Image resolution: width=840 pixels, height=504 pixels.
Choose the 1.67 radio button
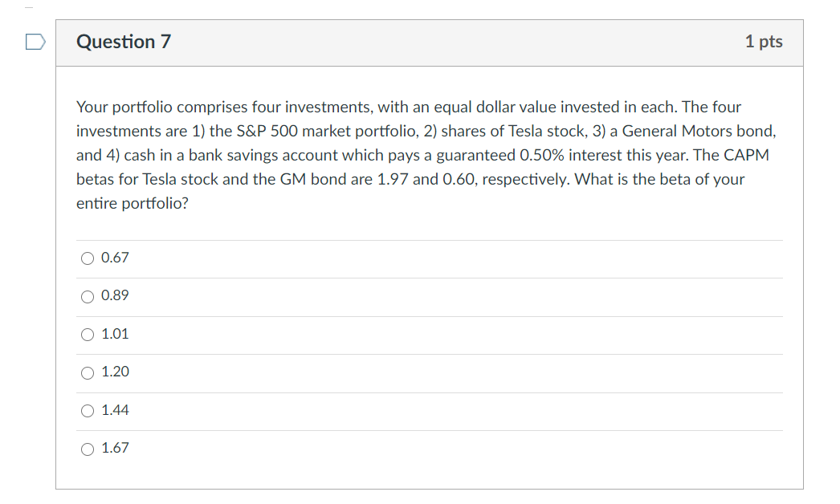(x=88, y=449)
